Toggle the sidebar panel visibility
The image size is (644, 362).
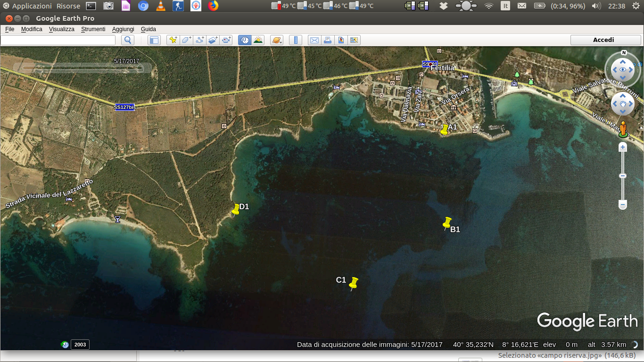click(154, 40)
